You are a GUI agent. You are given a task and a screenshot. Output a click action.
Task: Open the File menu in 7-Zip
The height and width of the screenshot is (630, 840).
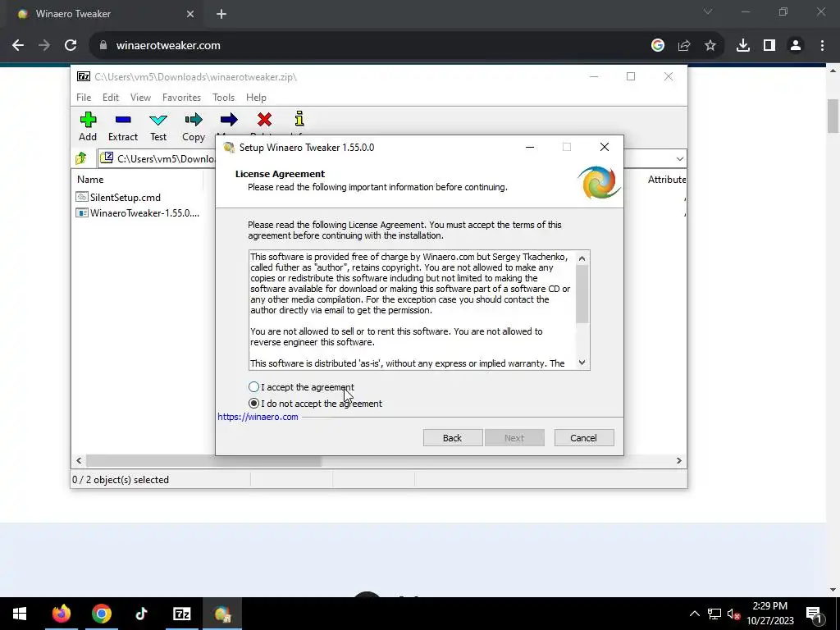[x=84, y=98]
